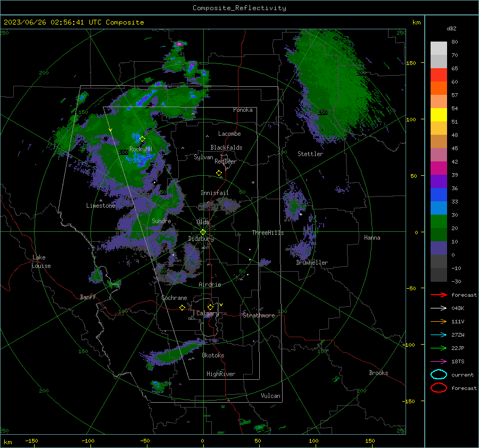Click the Blackfalds city label

tap(226, 148)
